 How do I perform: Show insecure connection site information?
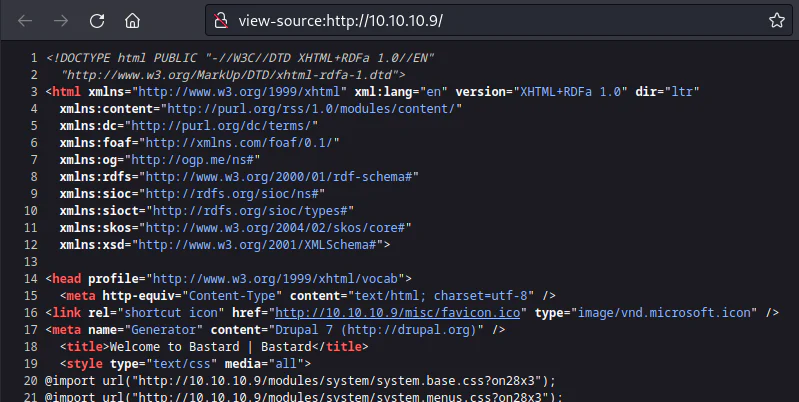[x=221, y=20]
